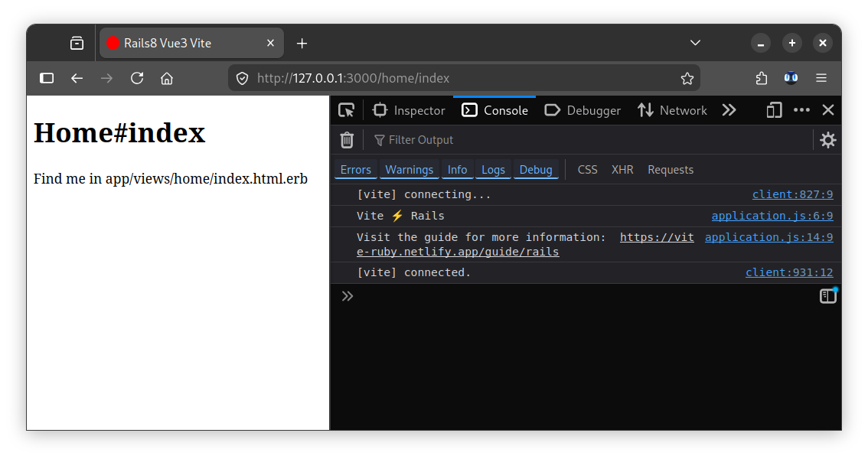Toggle the Logs filter
This screenshot has height=459, width=868.
[x=493, y=170]
